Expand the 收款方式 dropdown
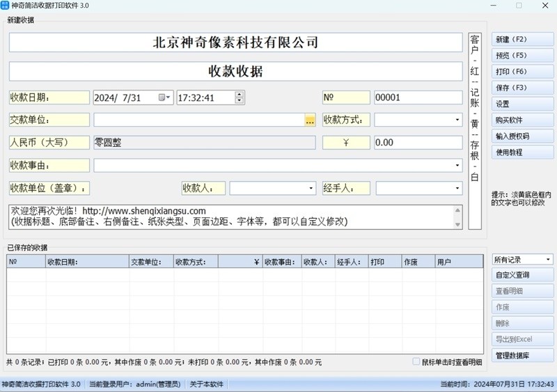The width and height of the screenshot is (557, 392). click(x=457, y=120)
